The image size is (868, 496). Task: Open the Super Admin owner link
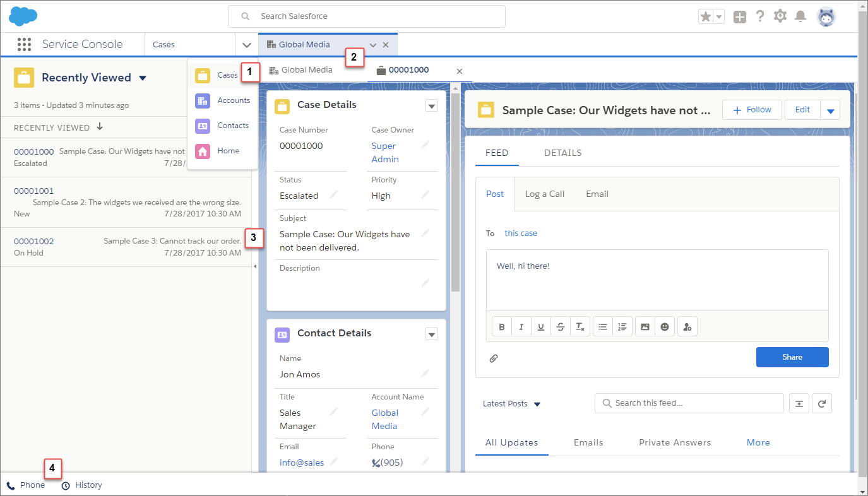385,152
